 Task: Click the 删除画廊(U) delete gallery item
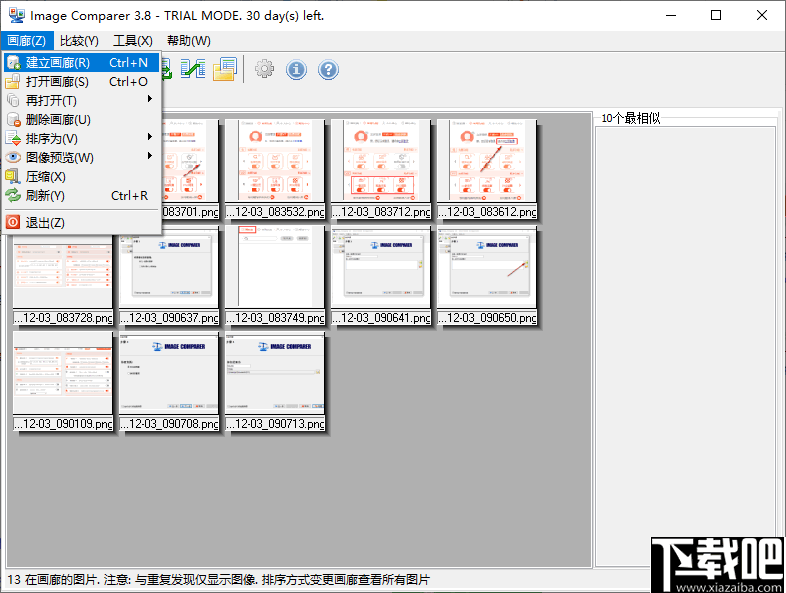pos(81,120)
